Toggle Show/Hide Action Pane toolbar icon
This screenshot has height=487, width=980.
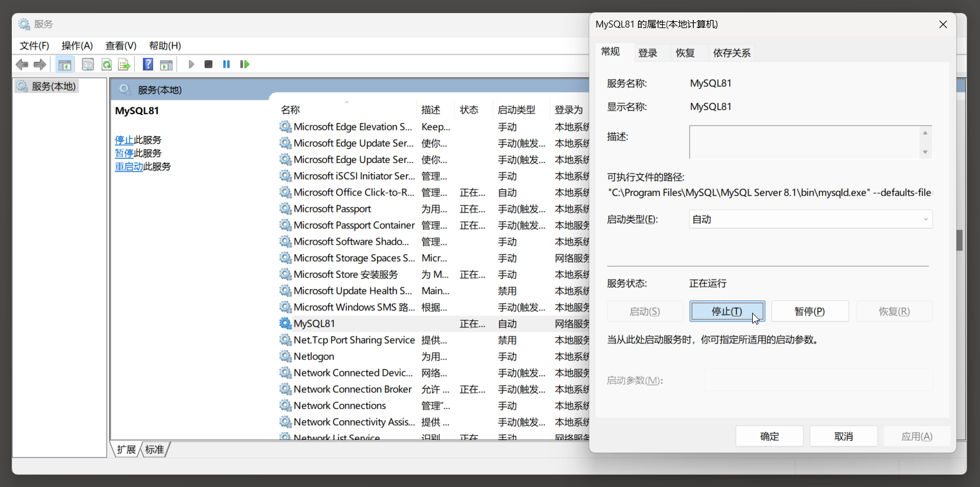click(x=166, y=64)
